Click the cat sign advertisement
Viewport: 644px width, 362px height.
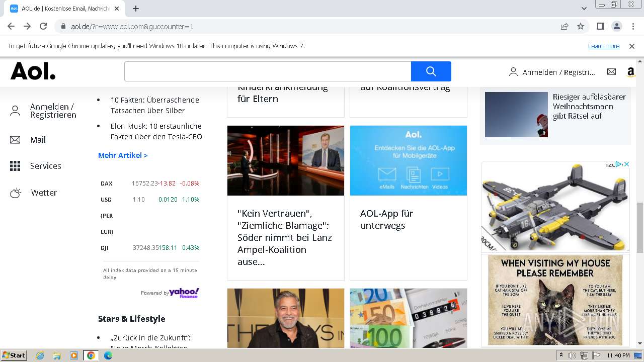click(555, 300)
